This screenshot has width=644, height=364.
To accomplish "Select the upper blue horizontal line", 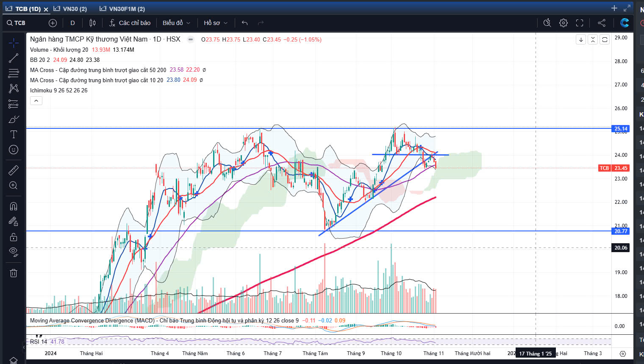I will [x=318, y=128].
